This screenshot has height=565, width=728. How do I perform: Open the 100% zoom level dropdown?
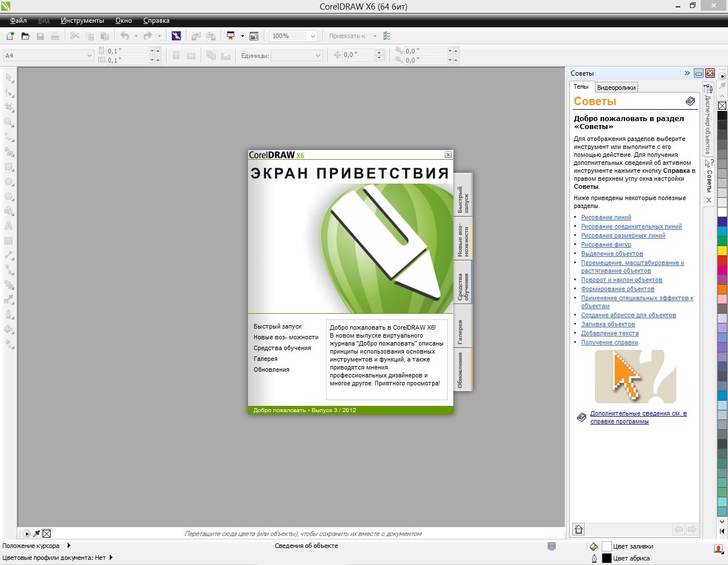312,36
